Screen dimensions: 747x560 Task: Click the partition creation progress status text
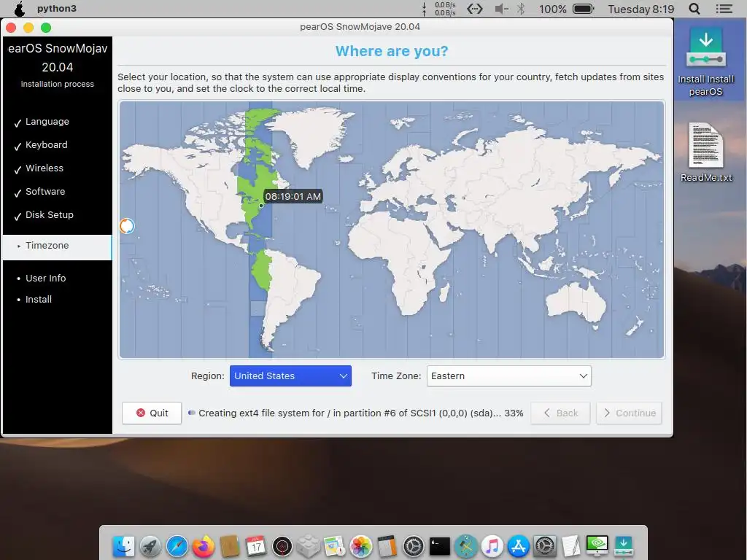pos(360,413)
